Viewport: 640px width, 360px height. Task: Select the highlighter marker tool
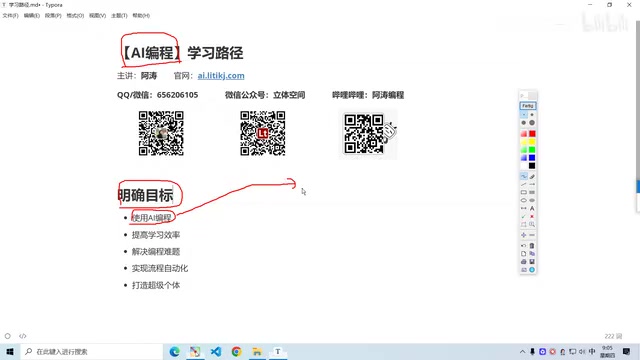click(x=532, y=176)
